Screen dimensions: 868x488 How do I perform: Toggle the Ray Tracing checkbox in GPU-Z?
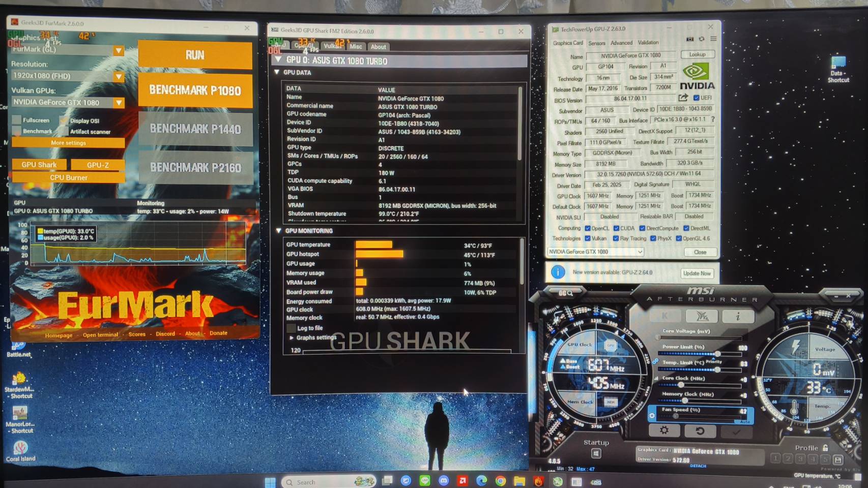coord(616,238)
